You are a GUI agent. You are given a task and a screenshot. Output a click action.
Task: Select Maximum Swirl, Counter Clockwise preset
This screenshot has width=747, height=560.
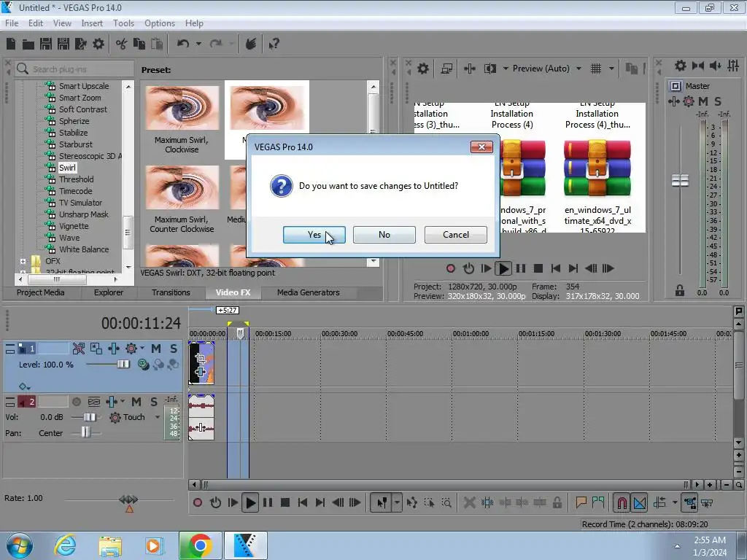click(x=182, y=187)
